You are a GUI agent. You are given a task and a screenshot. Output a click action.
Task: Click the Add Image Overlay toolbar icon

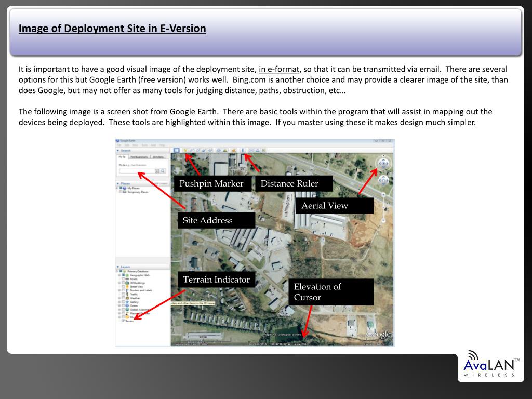pyautogui.click(x=204, y=150)
